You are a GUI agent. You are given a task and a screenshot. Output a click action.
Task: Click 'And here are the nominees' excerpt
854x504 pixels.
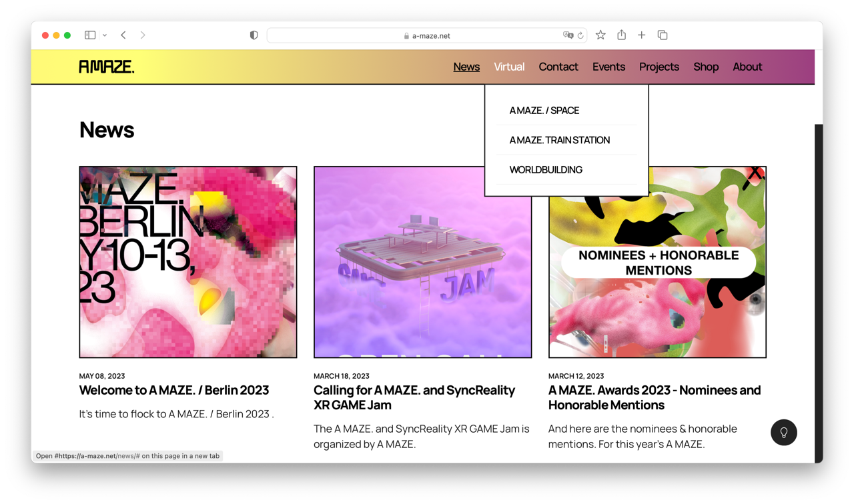[x=643, y=436]
